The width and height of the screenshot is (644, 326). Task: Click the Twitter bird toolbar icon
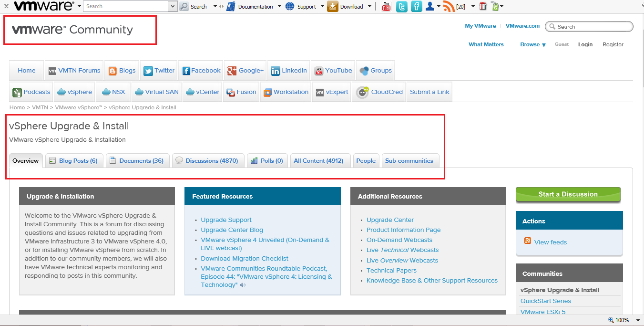(x=401, y=6)
